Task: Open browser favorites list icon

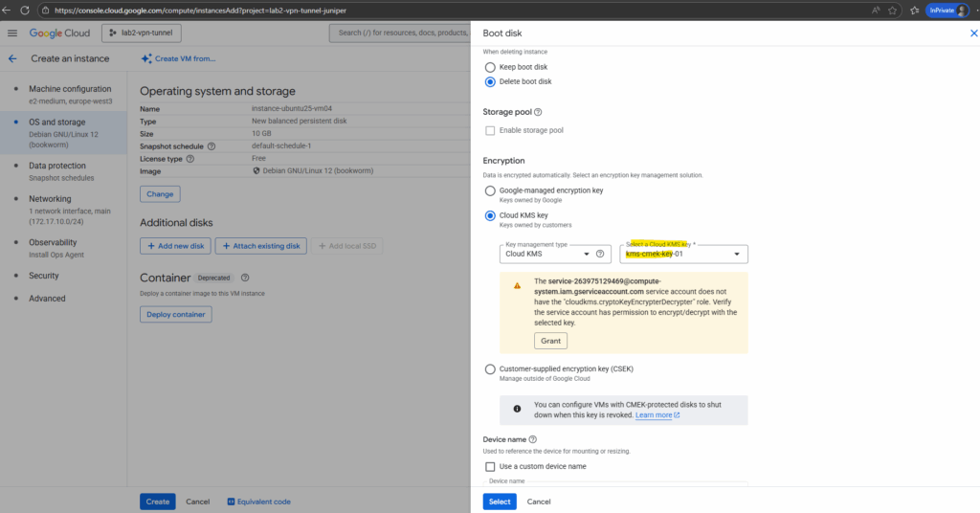Action: (915, 10)
